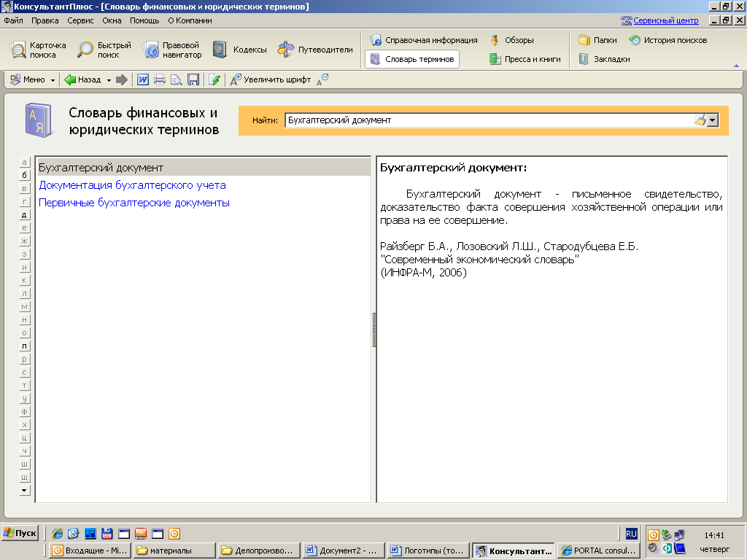Click the print preview icon

coord(177,79)
